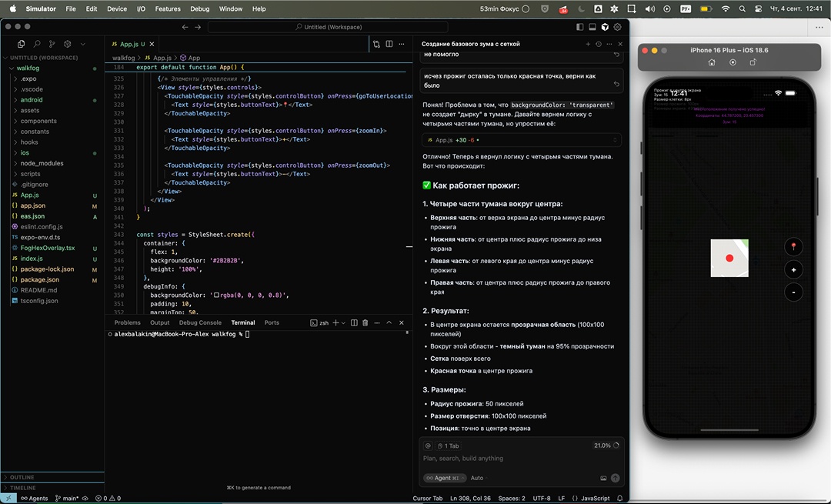Show chat history with the clock icon
The height and width of the screenshot is (504, 831).
599,44
